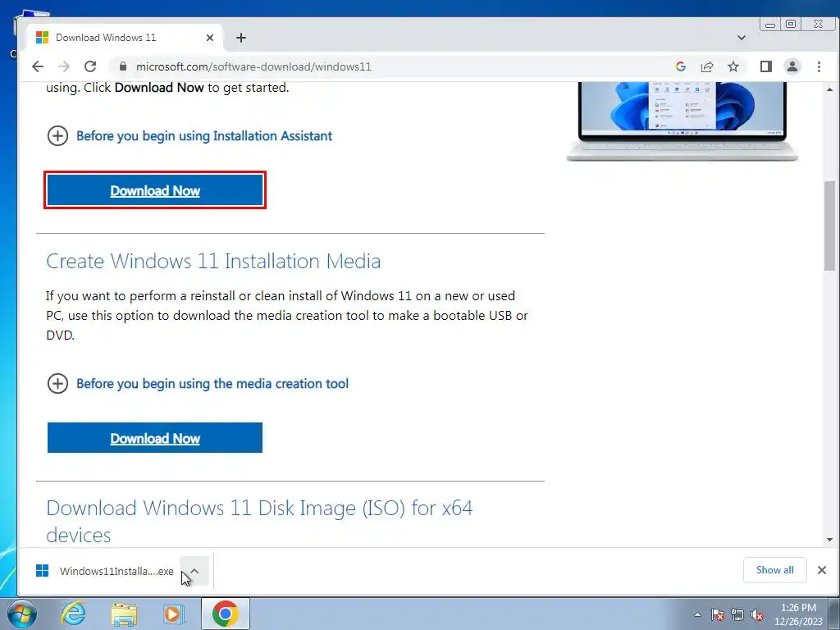Viewport: 840px width, 630px height.
Task: Open Action Center flag icon
Action: coord(718,614)
